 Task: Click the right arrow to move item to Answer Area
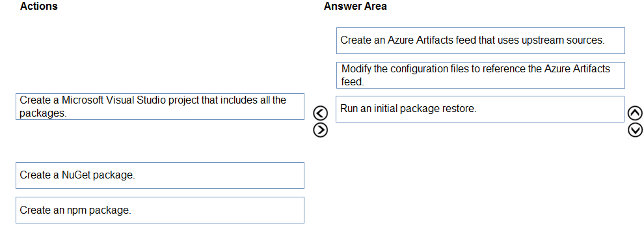point(320,130)
